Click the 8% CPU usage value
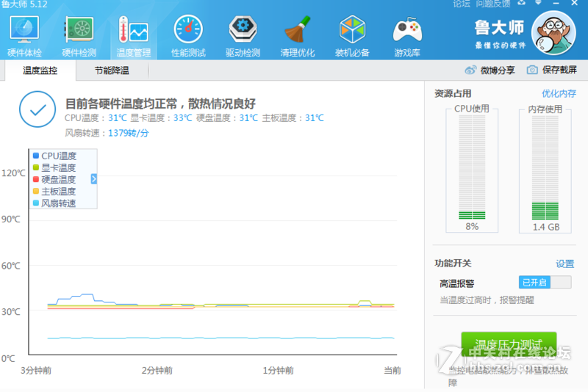 coord(472,227)
